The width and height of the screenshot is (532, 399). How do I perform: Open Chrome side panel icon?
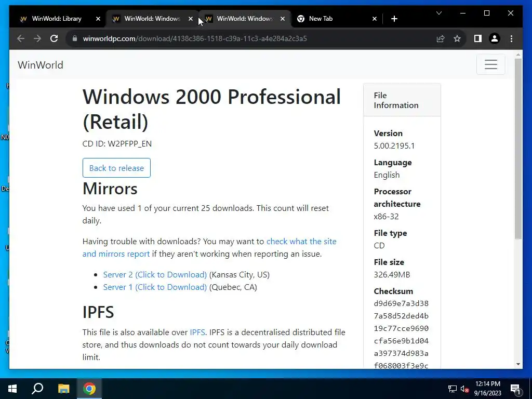(478, 38)
